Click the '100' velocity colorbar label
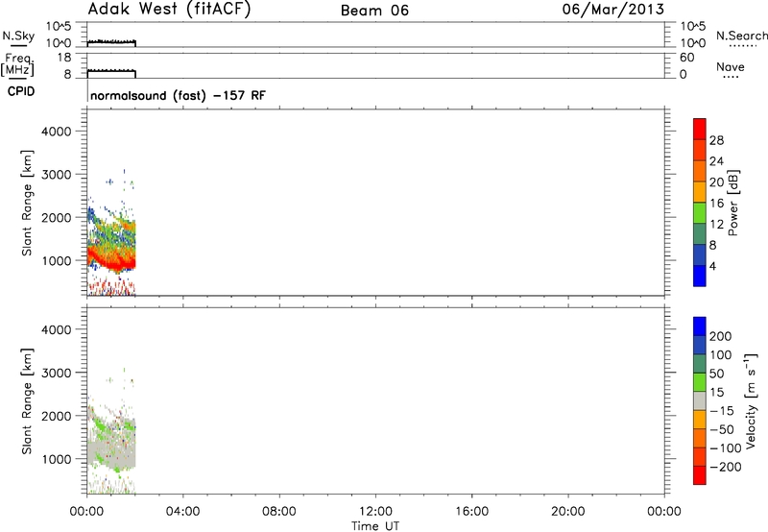 (x=721, y=355)
